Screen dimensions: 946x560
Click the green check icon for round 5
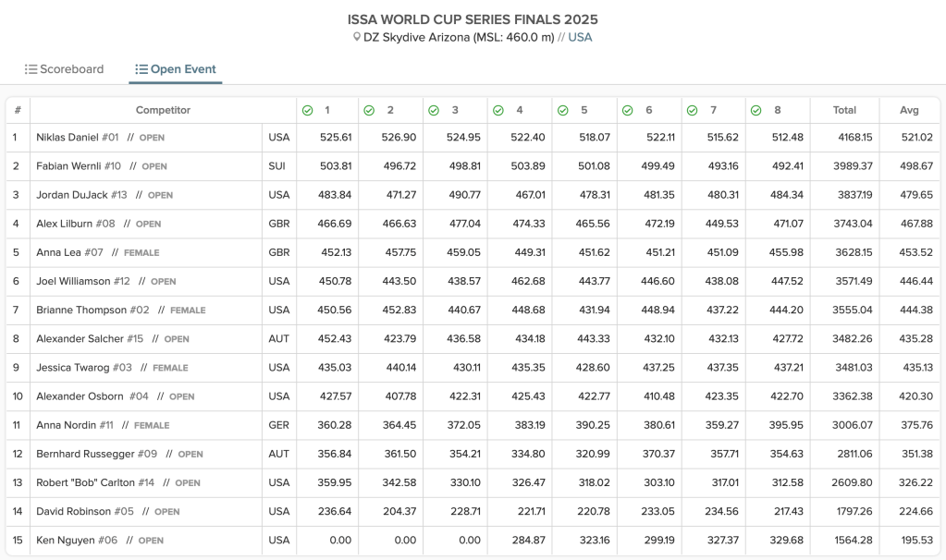point(562,110)
